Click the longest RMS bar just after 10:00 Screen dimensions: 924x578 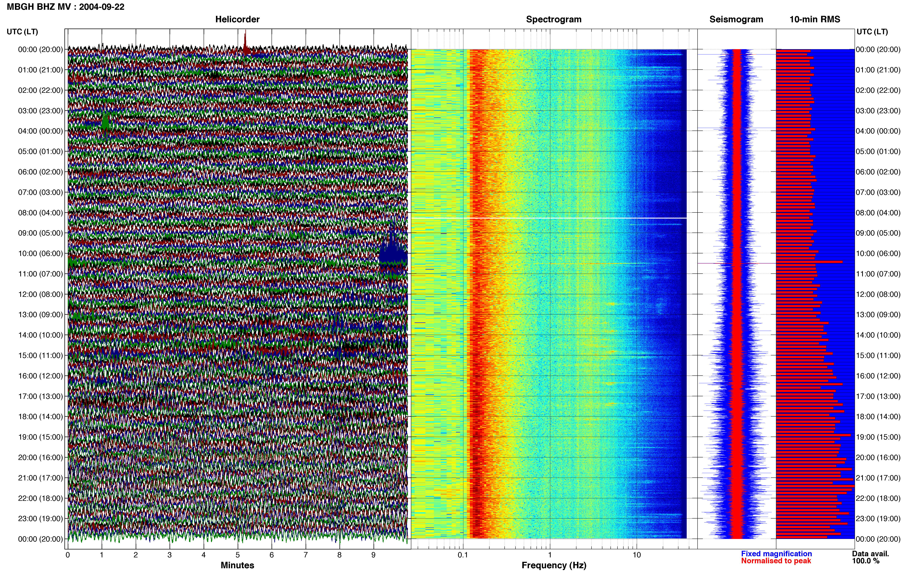(809, 262)
